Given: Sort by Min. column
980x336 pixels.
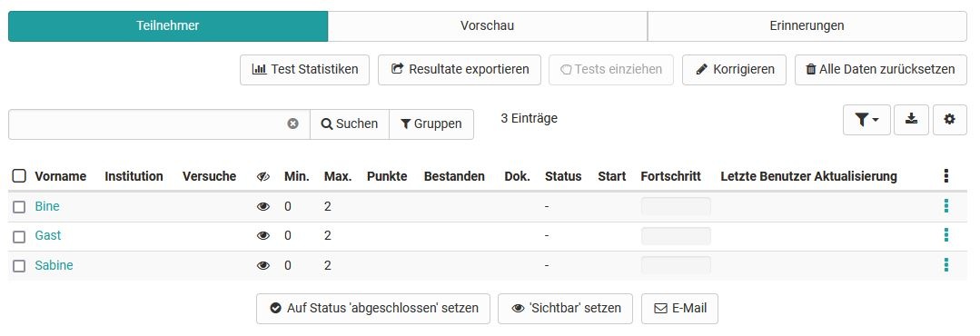Looking at the screenshot, I should tap(297, 176).
